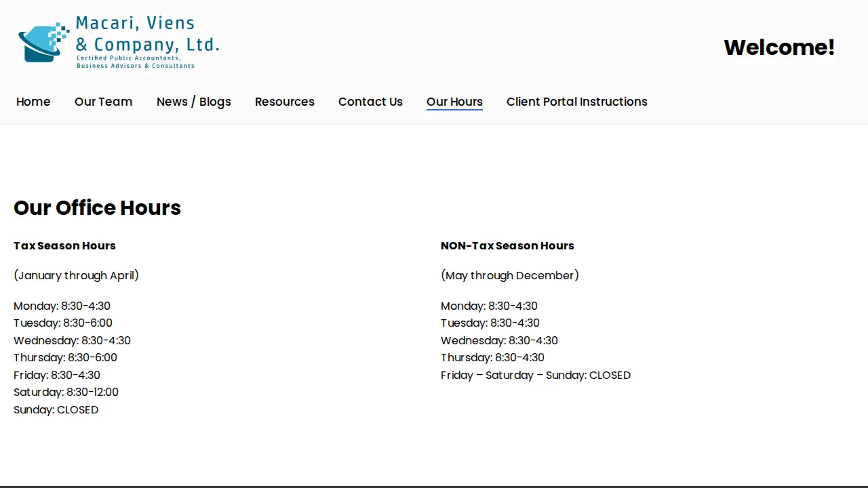This screenshot has width=868, height=488.
Task: Click Wednesday: 8:30-4:30 in NON-Tax Season column
Action: pos(499,340)
